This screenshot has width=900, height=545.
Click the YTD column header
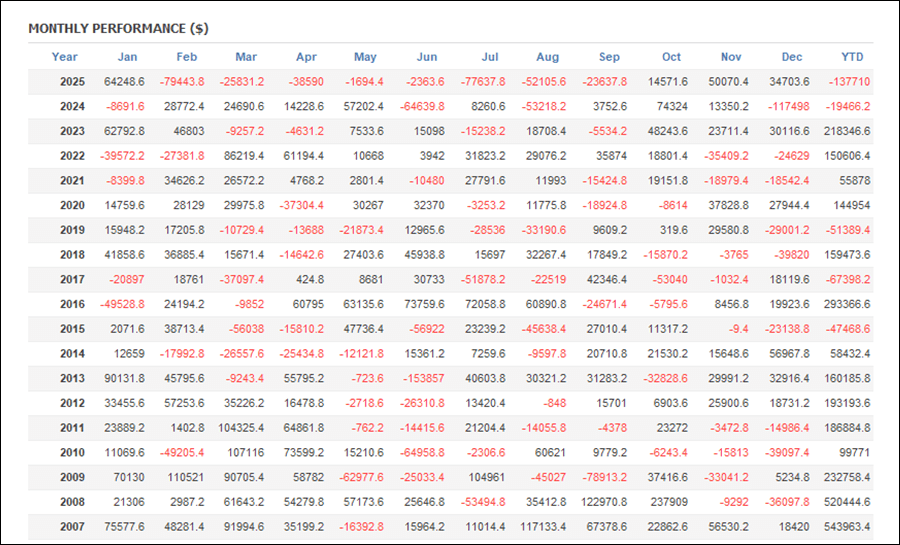(852, 57)
